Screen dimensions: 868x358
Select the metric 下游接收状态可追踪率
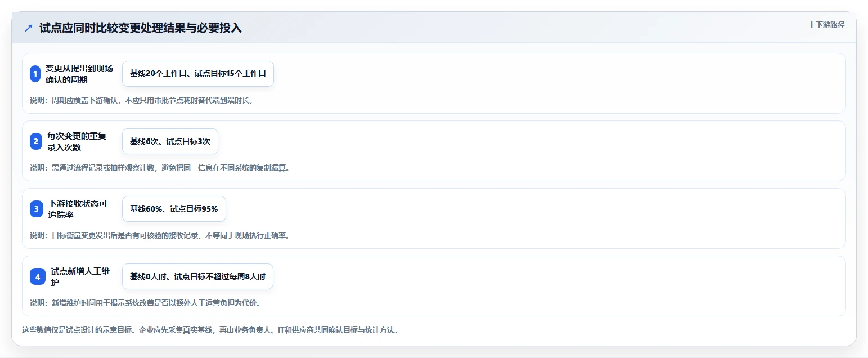tap(77, 209)
